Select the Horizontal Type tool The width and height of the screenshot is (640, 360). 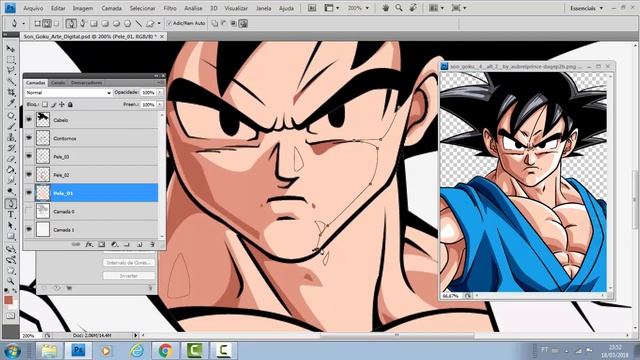coord(11,214)
